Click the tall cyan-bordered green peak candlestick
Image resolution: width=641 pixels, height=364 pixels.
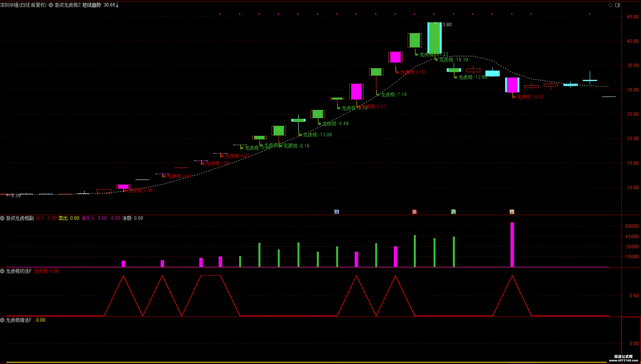coord(434,38)
